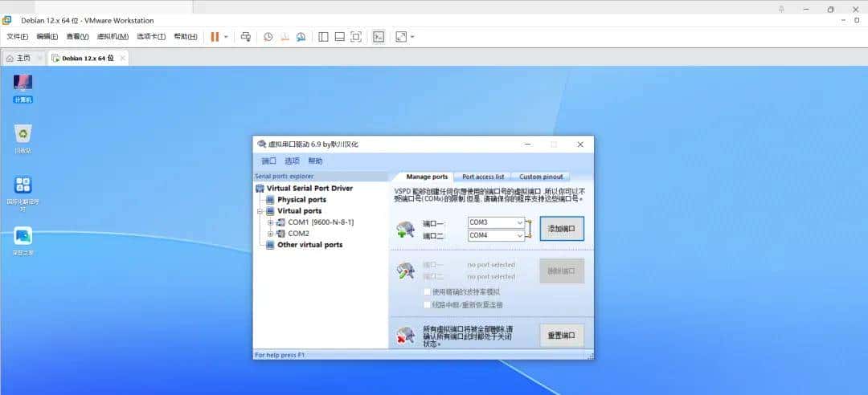Click the VMware pause virtual machine icon
Screen dimensions: 868x395
point(215,37)
